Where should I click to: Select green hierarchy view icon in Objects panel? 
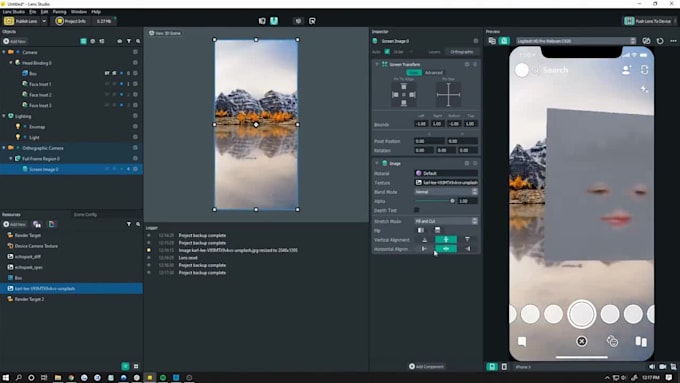(83, 41)
